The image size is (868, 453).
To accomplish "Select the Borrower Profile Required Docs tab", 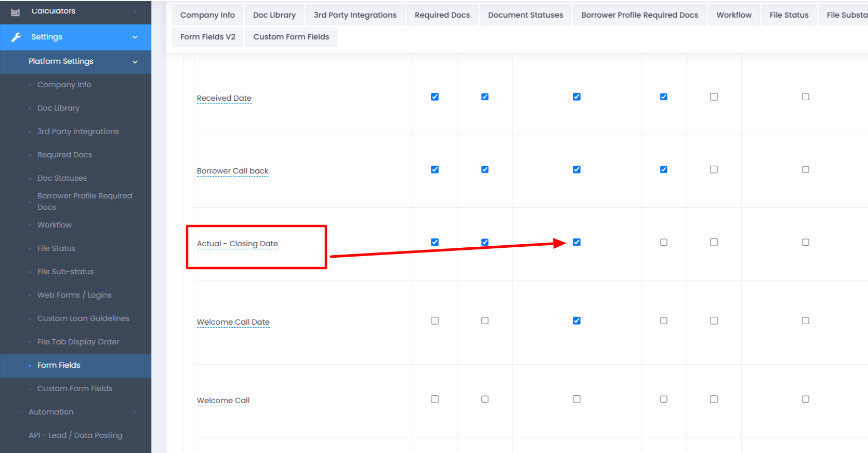I will (x=639, y=15).
